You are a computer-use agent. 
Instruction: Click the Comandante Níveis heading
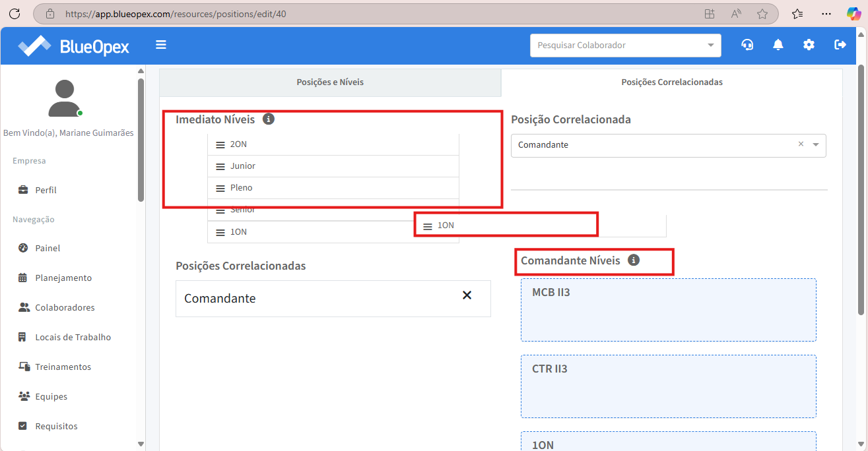pyautogui.click(x=570, y=260)
